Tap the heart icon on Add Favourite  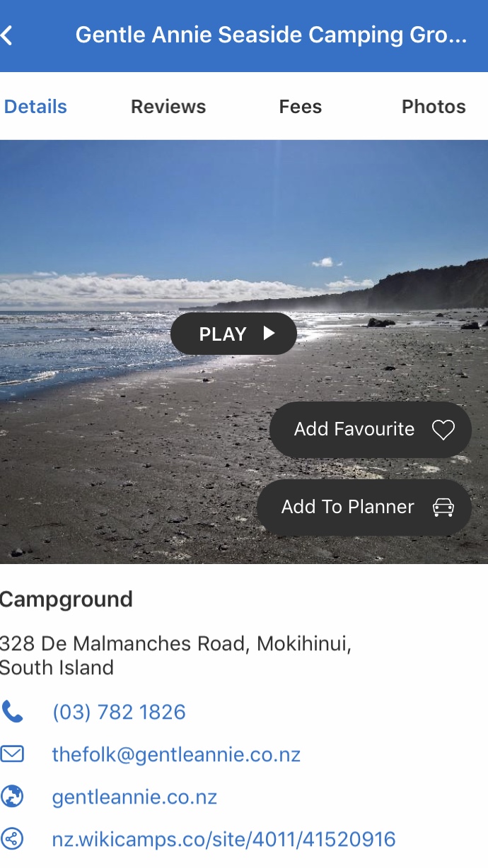443,430
